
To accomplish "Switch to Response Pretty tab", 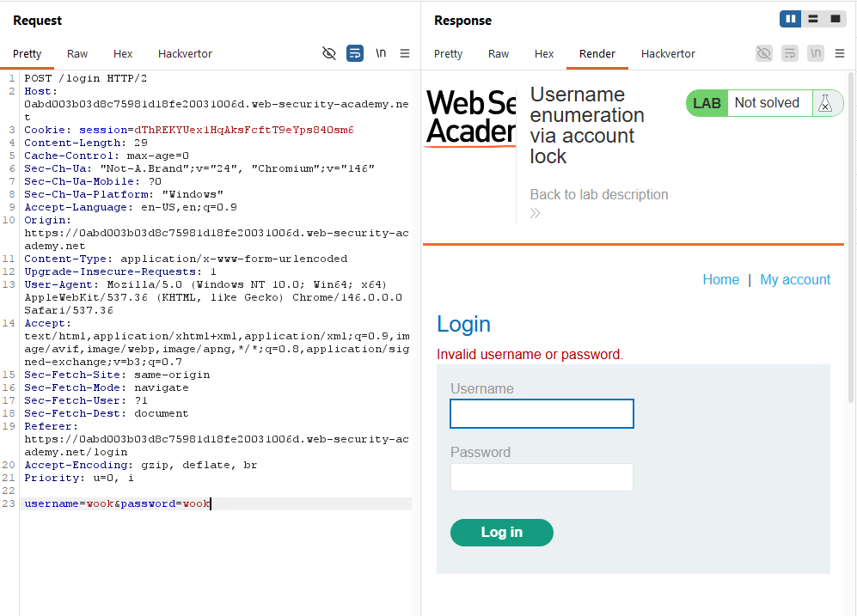I will (448, 53).
